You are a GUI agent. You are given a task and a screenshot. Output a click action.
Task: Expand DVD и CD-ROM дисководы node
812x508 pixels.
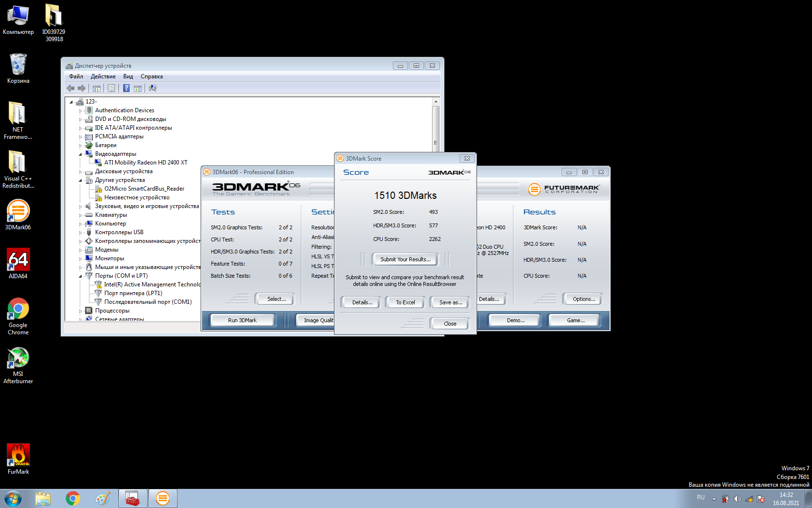tap(81, 120)
